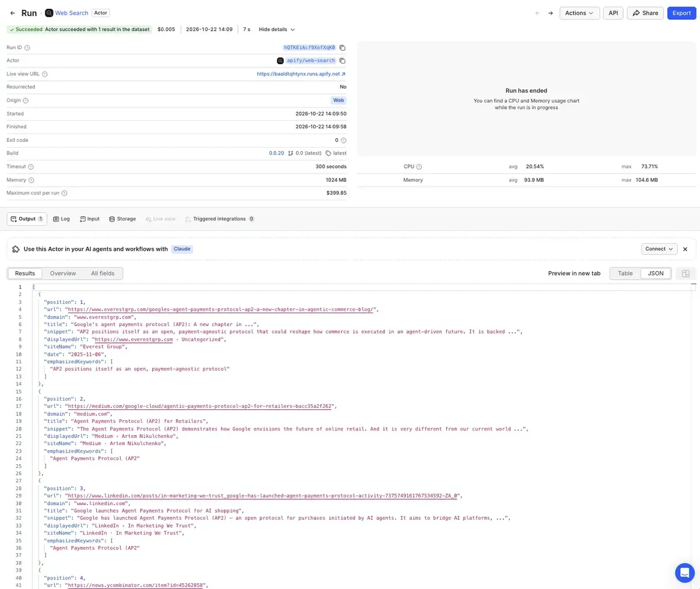This screenshot has width=700, height=589.
Task: Click the AI agents puzzle icon
Action: tap(16, 249)
